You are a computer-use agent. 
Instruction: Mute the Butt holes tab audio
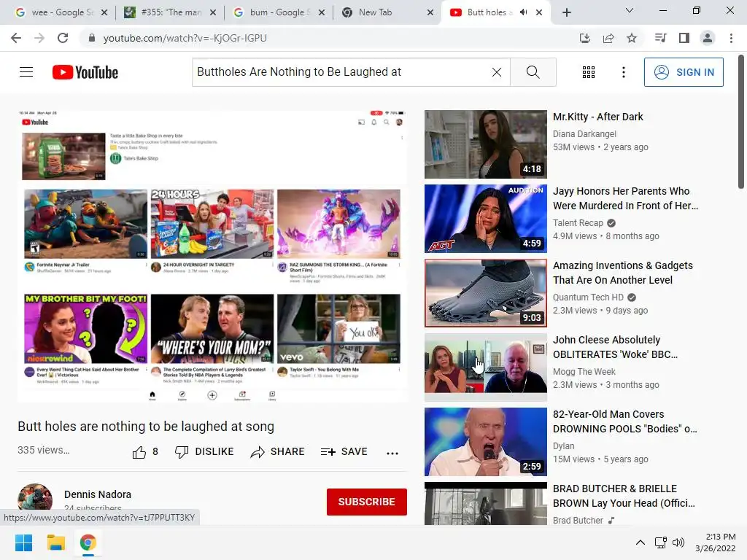523,12
